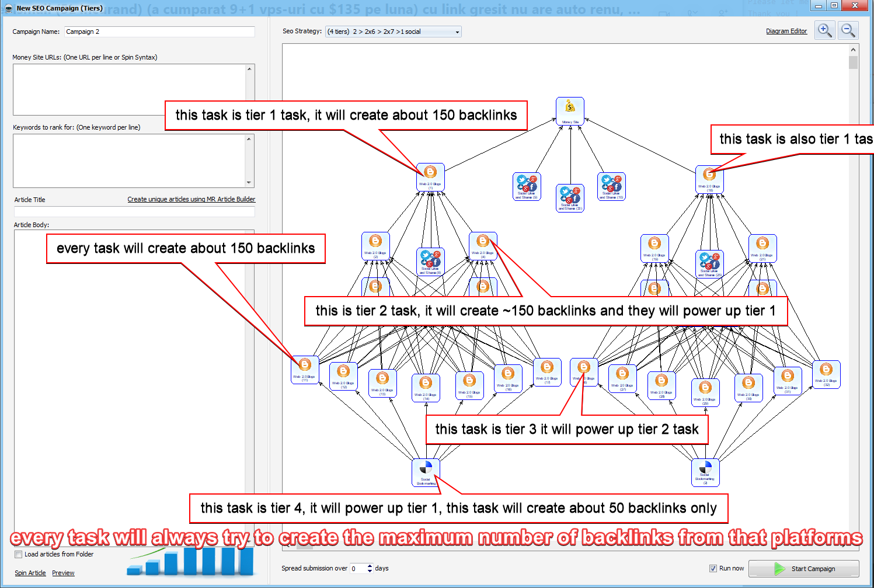This screenshot has width=874, height=588.
Task: Click the Web 2.0 Blogs (28) node
Action: 661,386
